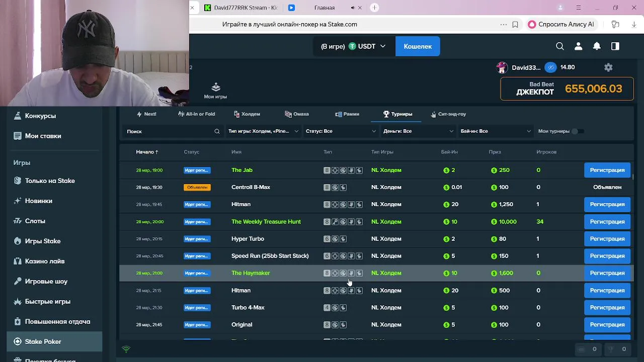Click the Новинки sidebar icon
The width and height of the screenshot is (644, 362).
pyautogui.click(x=18, y=201)
